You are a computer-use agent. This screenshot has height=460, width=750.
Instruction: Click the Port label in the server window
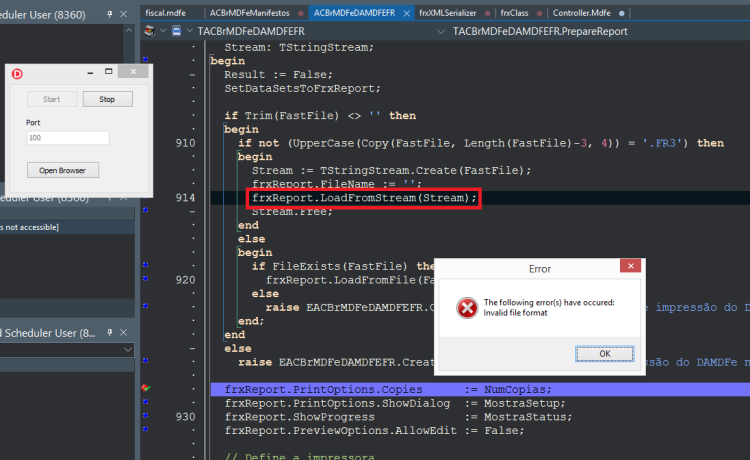coord(33,122)
